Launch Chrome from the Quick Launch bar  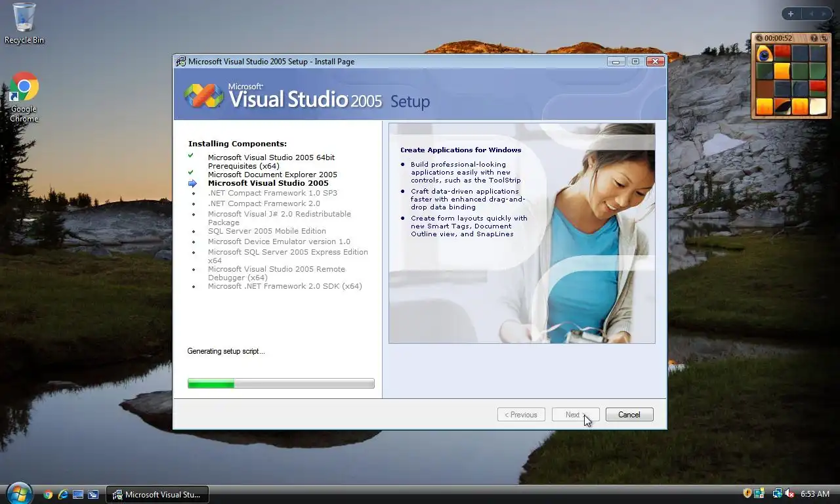point(48,495)
